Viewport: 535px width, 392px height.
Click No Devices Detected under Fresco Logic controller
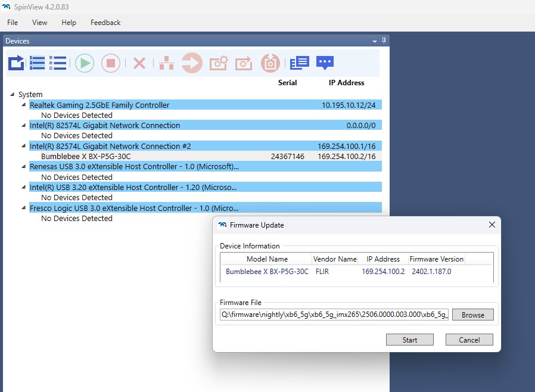77,219
